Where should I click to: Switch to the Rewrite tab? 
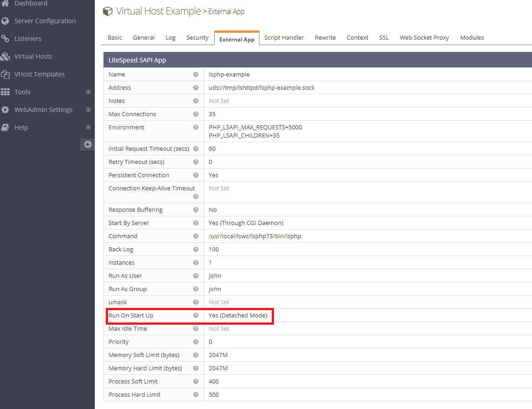[325, 38]
